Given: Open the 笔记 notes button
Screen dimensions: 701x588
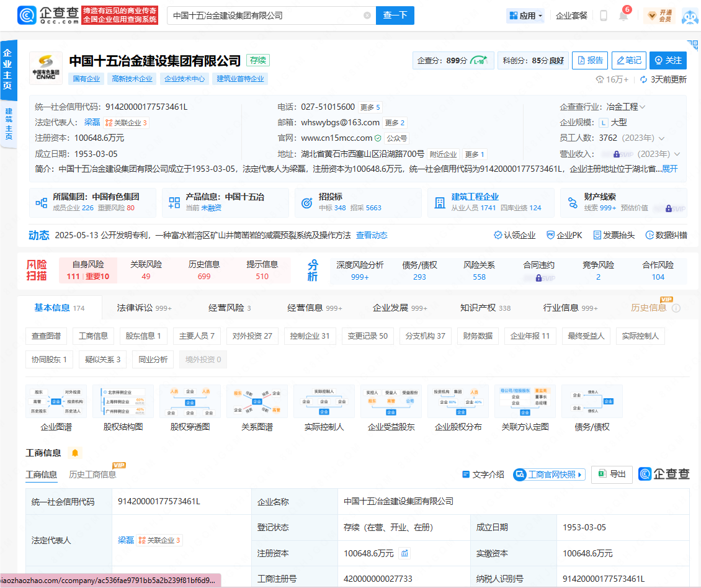Looking at the screenshot, I should (628, 60).
